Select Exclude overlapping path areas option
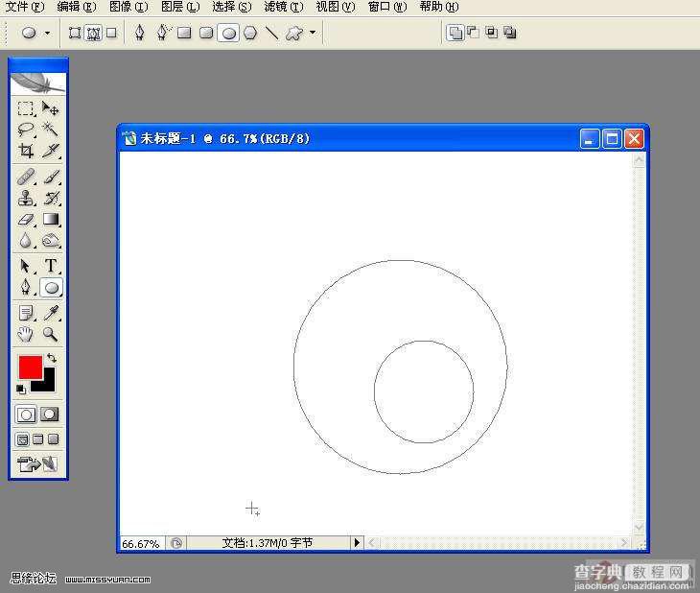The height and width of the screenshot is (593, 700). click(x=510, y=33)
